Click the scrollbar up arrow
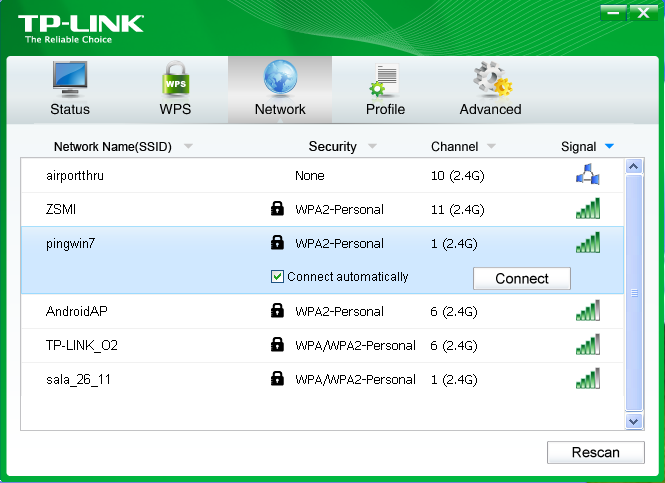Screen dimensions: 665x483 click(634, 166)
